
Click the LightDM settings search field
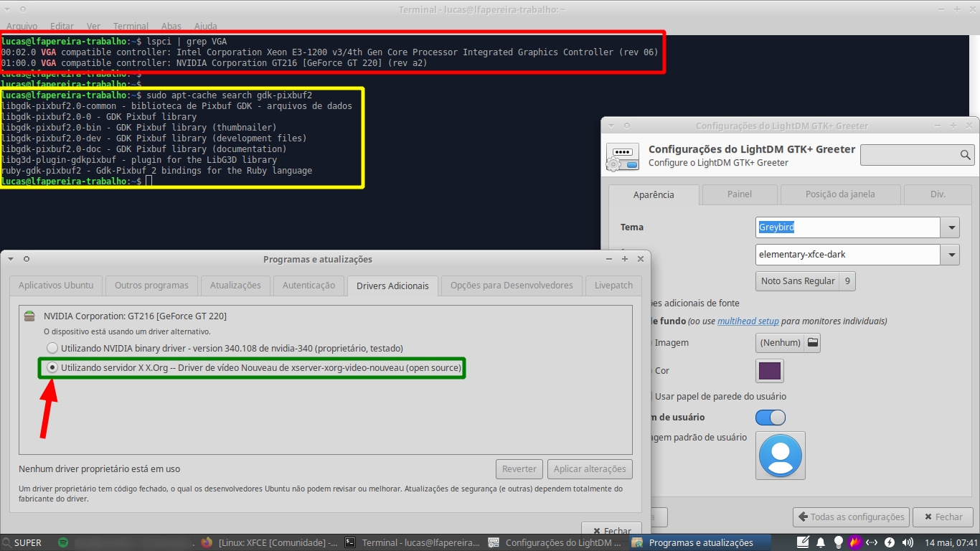click(x=917, y=155)
